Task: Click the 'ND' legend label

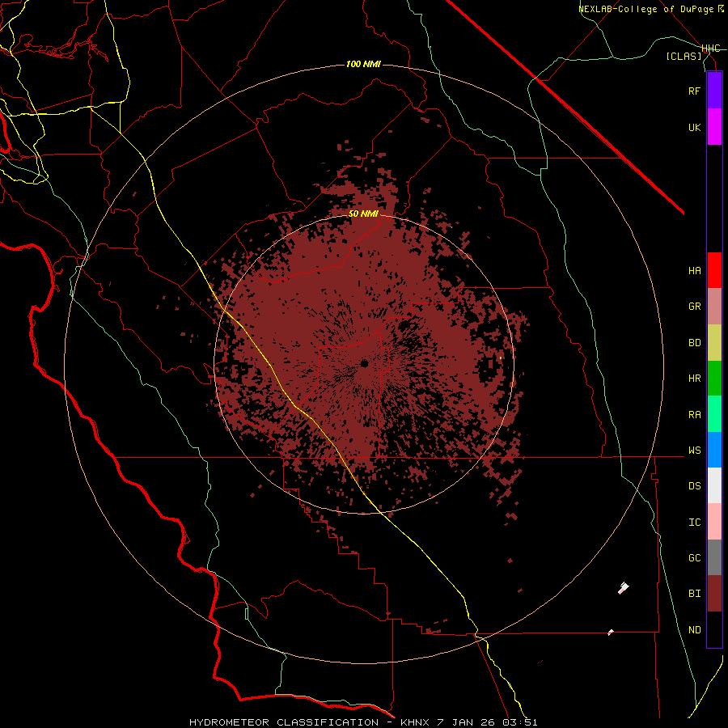Action: click(x=694, y=630)
